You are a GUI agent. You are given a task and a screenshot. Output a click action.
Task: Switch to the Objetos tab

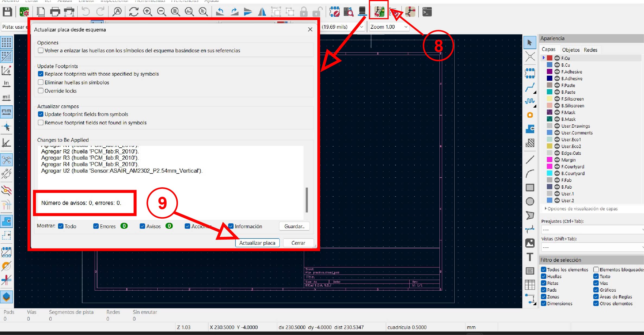[570, 50]
